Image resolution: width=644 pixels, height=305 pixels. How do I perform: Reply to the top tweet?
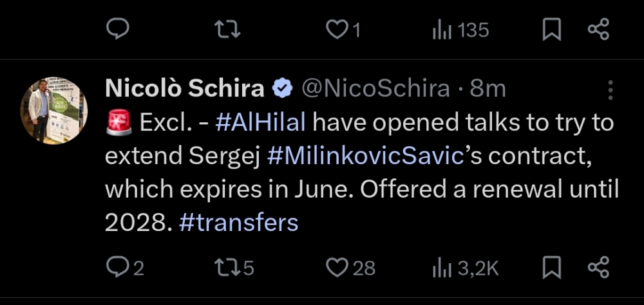click(x=118, y=30)
